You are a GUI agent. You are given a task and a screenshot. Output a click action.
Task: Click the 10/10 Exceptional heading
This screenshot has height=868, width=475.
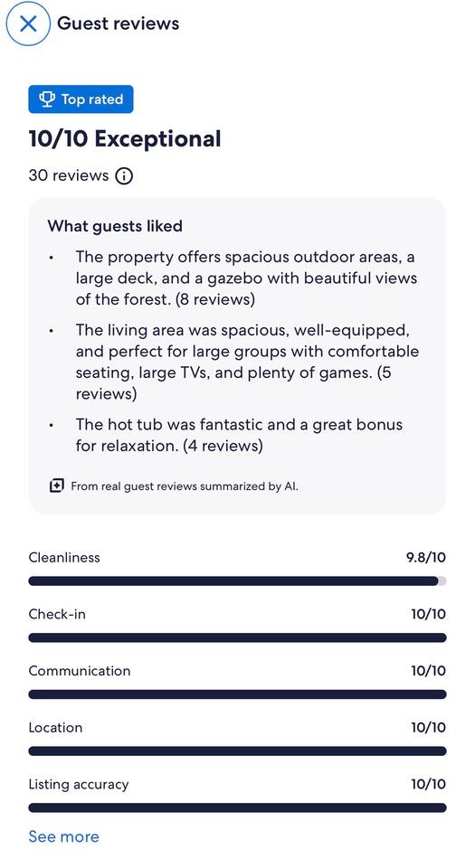125,138
